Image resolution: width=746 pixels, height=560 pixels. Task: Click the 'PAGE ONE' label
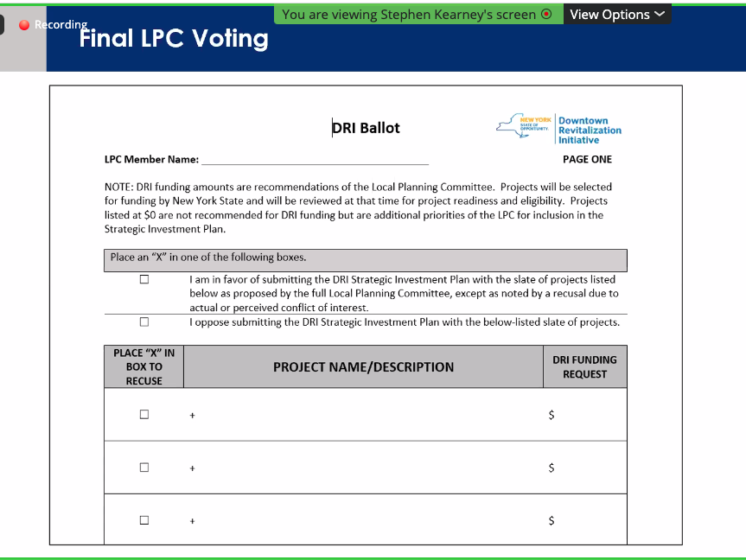pos(588,159)
